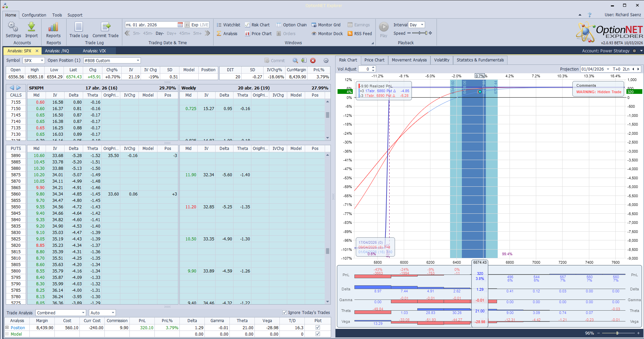Toggle Ignore Today's Trades checkbox
644x339 pixels.
(x=284, y=313)
